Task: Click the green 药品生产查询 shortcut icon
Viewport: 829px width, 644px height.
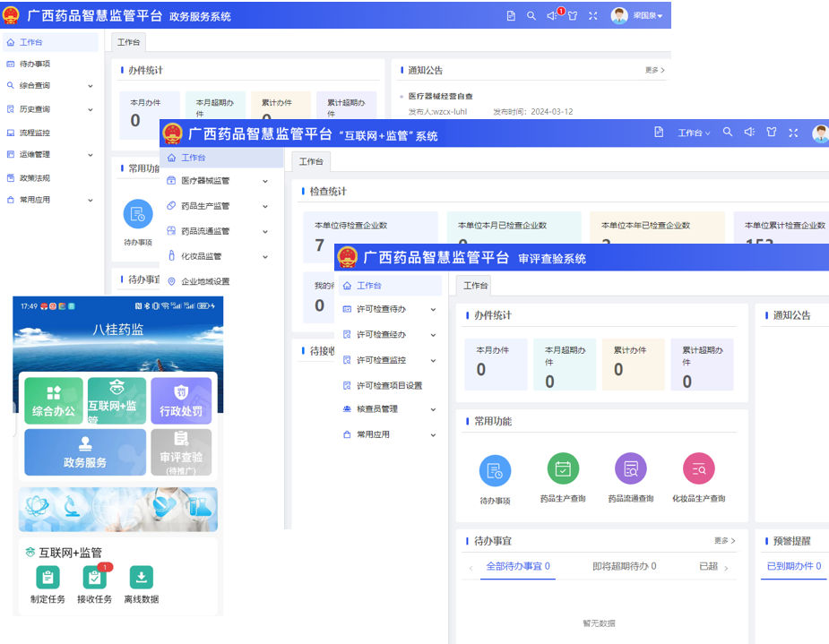Action: (563, 469)
